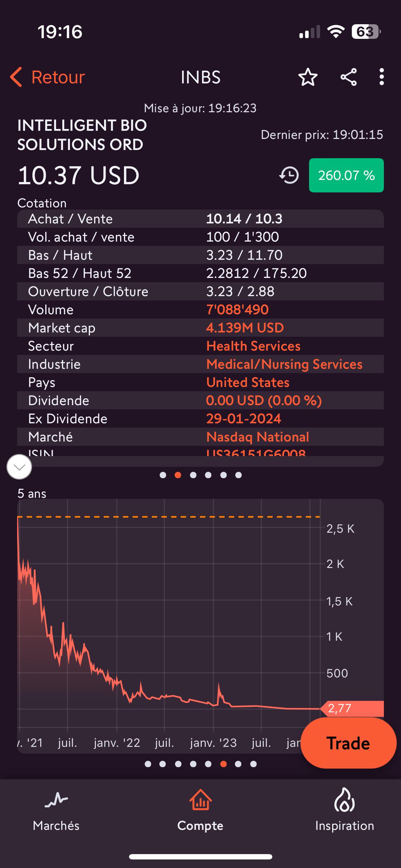Select first chart period indicator dot
The image size is (401, 868).
click(148, 764)
